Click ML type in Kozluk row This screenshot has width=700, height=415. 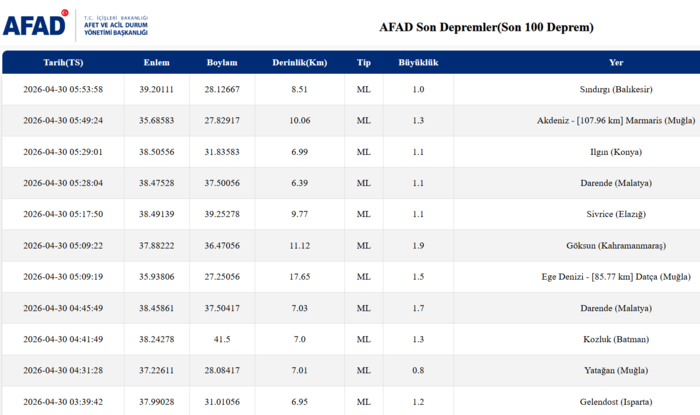pos(363,339)
